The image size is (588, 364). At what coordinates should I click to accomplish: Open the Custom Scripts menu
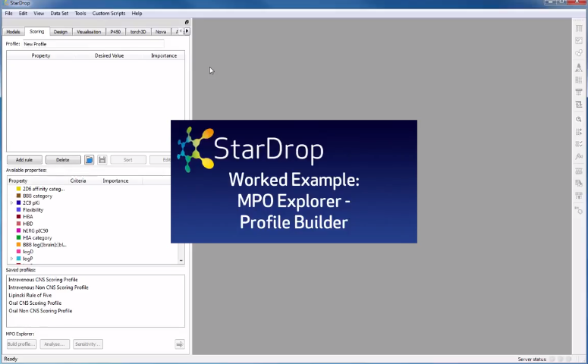[108, 13]
